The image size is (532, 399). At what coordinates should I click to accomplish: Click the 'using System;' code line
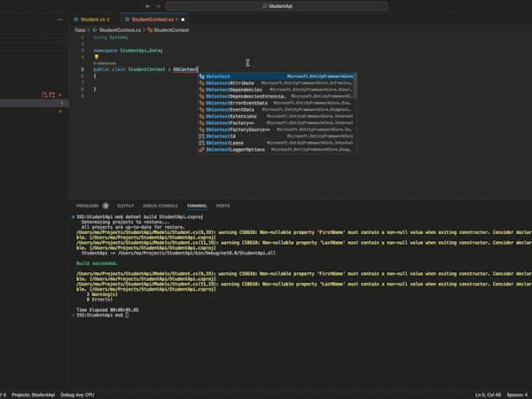tap(111, 37)
